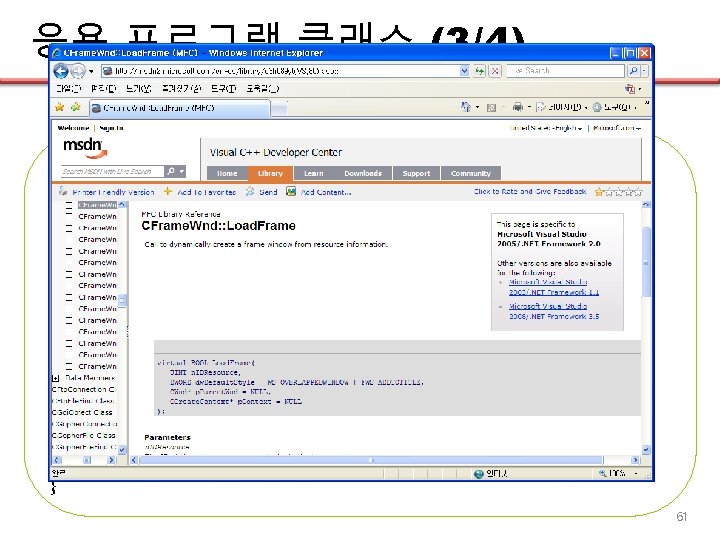Open the Learn tab
This screenshot has height=540, width=720.
click(x=314, y=173)
